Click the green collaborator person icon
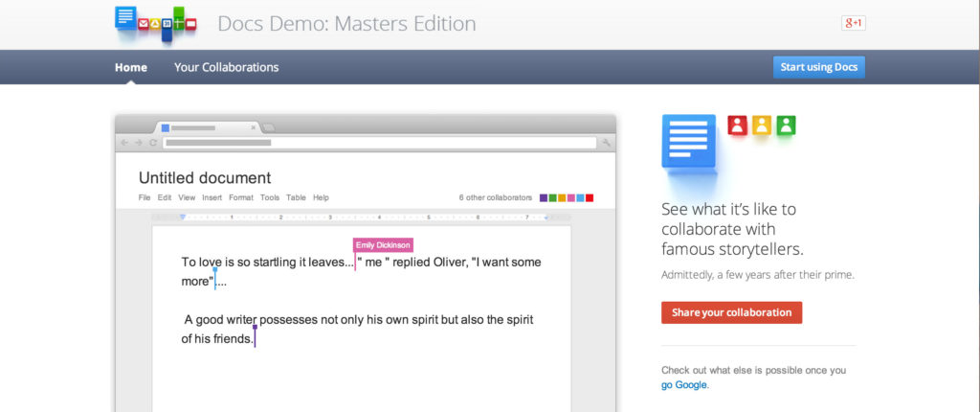This screenshot has width=980, height=412. (787, 126)
